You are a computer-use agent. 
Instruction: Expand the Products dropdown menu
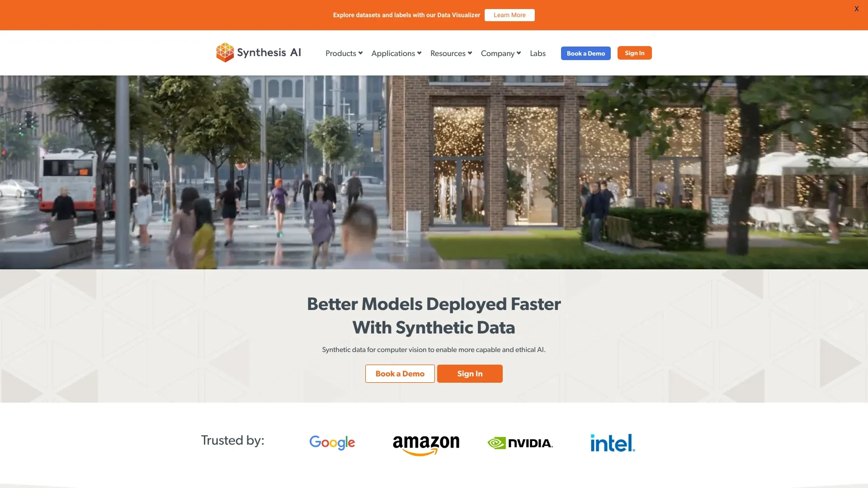click(344, 54)
